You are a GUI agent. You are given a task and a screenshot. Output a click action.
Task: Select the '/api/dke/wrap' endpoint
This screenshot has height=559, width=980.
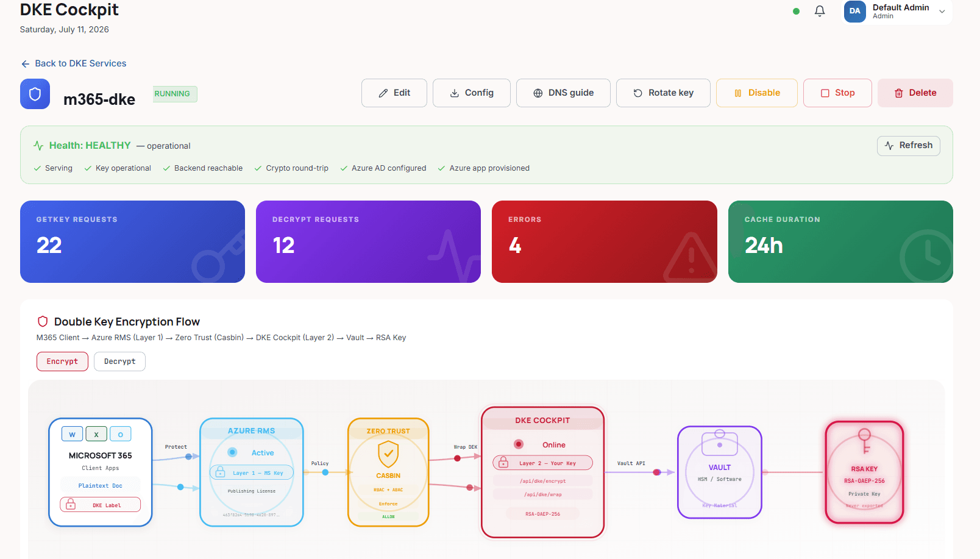point(542,494)
